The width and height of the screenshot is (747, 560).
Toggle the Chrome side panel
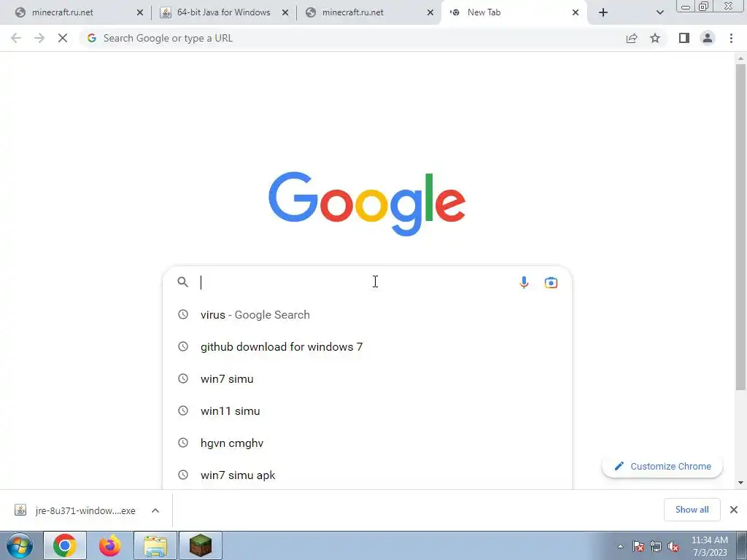[684, 38]
